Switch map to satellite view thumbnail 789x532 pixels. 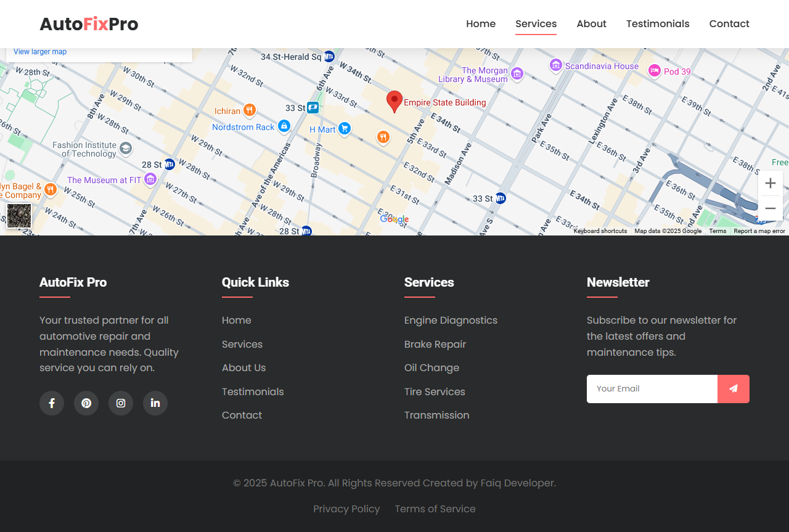19,216
